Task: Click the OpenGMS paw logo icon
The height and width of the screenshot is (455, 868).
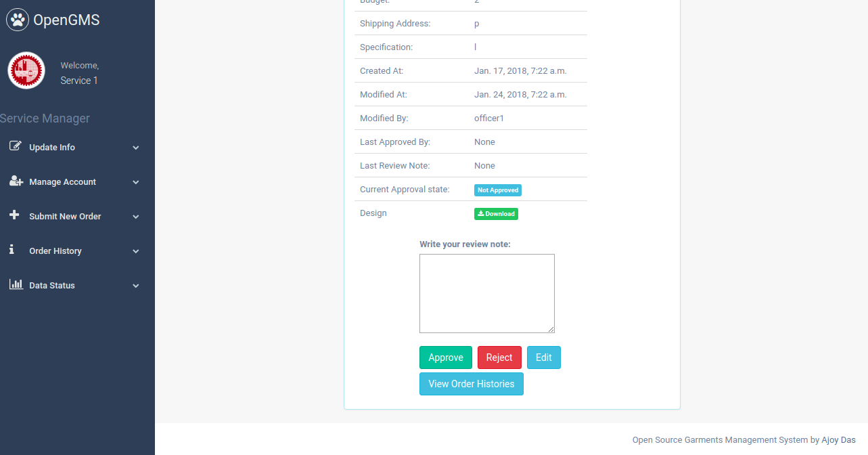Action: (x=18, y=20)
